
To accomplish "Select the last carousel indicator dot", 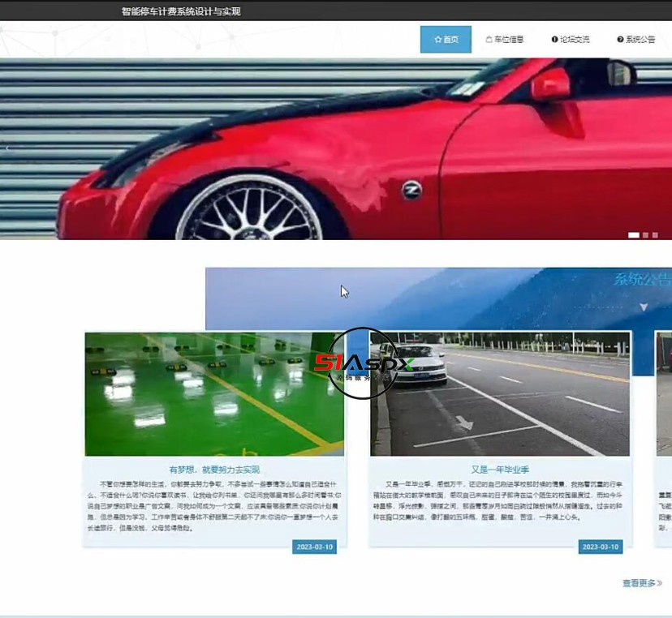I will point(654,235).
